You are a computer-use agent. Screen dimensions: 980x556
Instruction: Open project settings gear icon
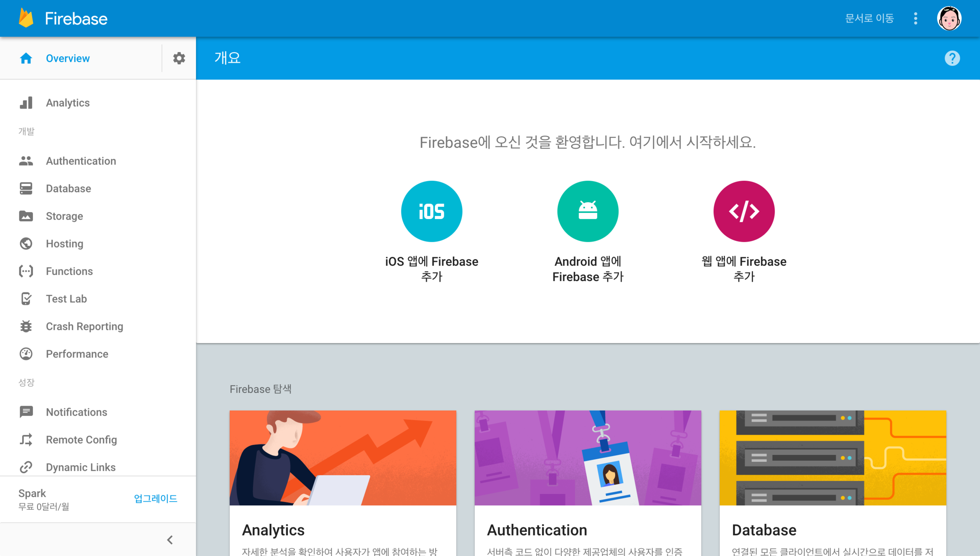coord(179,58)
